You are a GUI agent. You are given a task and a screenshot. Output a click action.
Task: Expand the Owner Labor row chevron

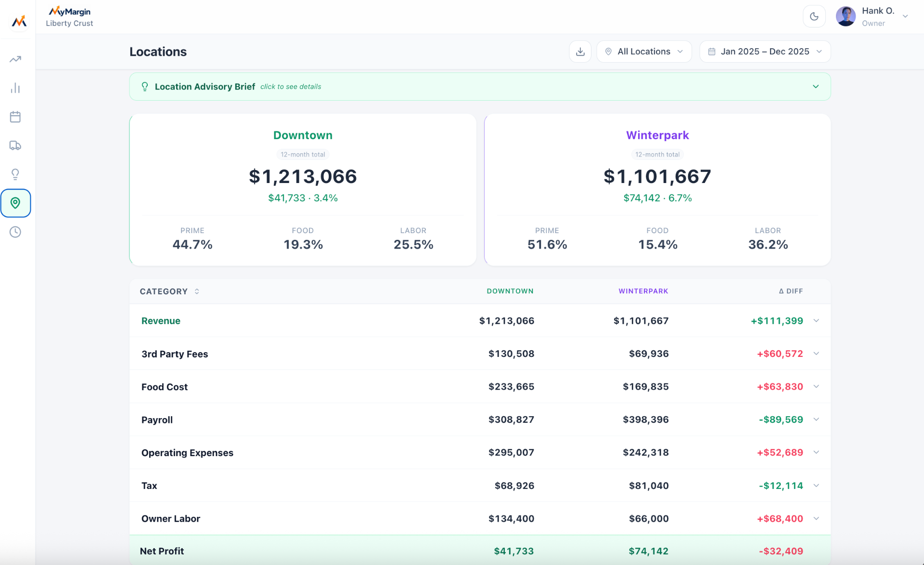click(x=816, y=518)
